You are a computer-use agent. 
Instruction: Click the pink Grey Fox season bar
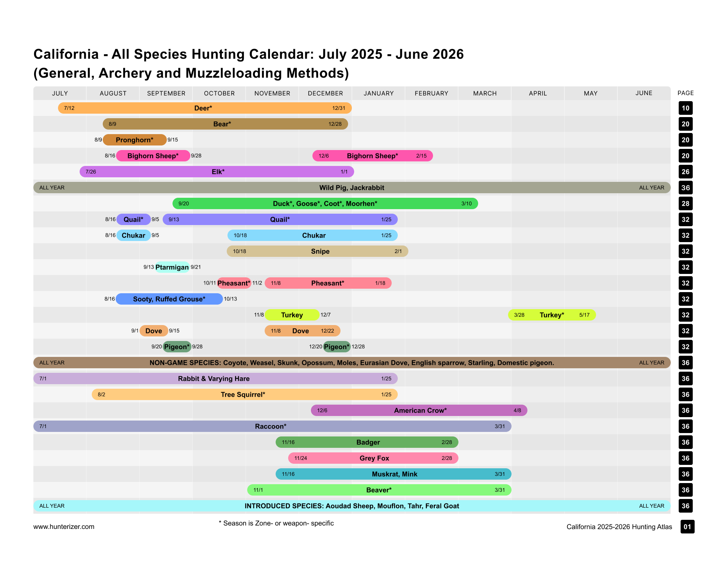[373, 458]
